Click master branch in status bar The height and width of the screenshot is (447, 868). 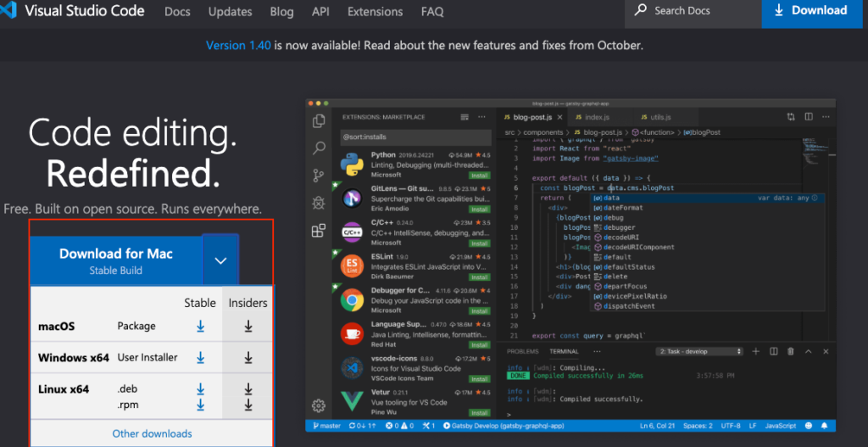coord(326,426)
